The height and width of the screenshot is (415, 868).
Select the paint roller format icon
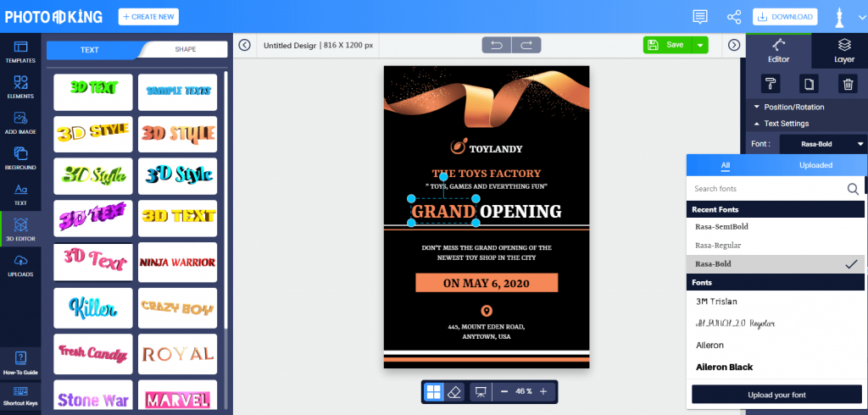[771, 84]
